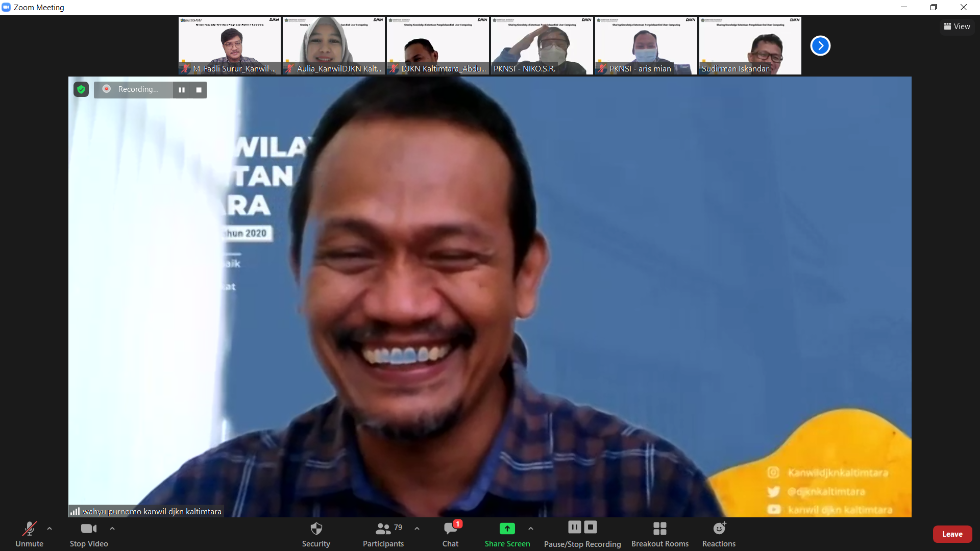
Task: Expand audio options arrow next to Unmute
Action: [x=50, y=529]
